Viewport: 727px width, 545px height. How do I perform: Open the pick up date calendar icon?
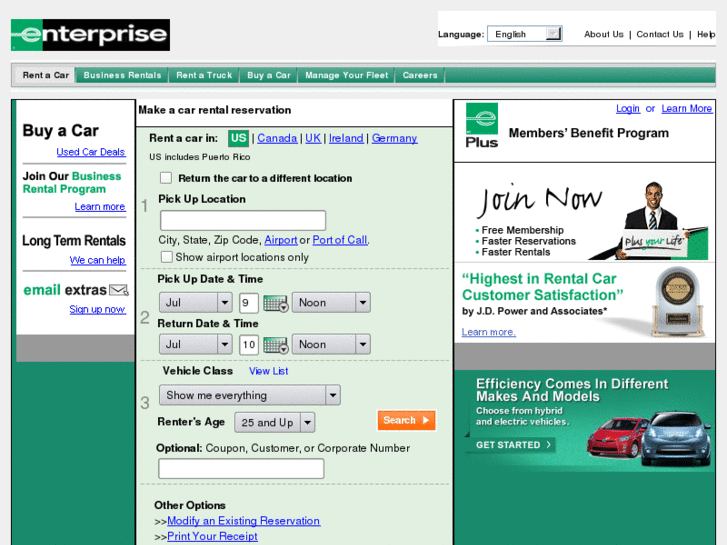[x=275, y=303]
